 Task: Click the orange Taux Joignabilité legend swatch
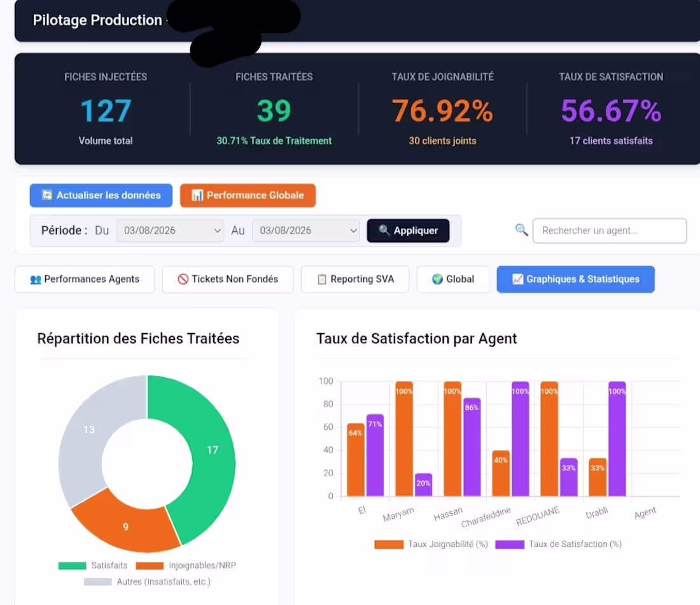[x=389, y=544]
